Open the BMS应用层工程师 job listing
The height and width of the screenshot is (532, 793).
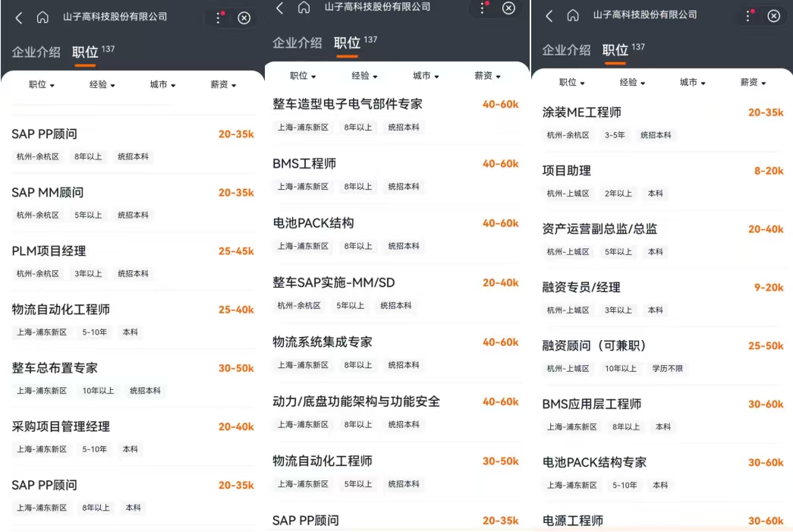662,414
